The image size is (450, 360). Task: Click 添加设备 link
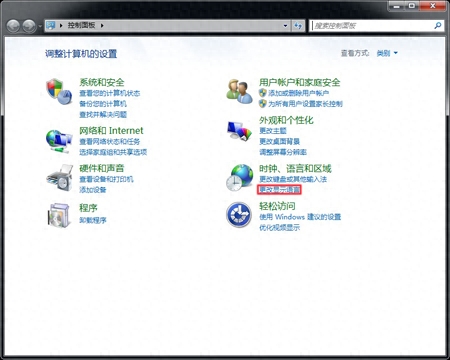(x=93, y=190)
